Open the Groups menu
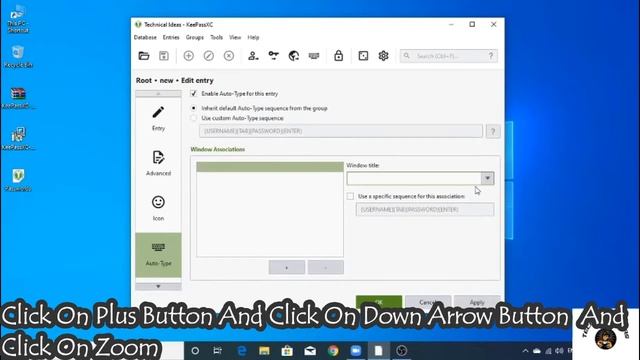Screen dimensions: 640x360 point(195,37)
